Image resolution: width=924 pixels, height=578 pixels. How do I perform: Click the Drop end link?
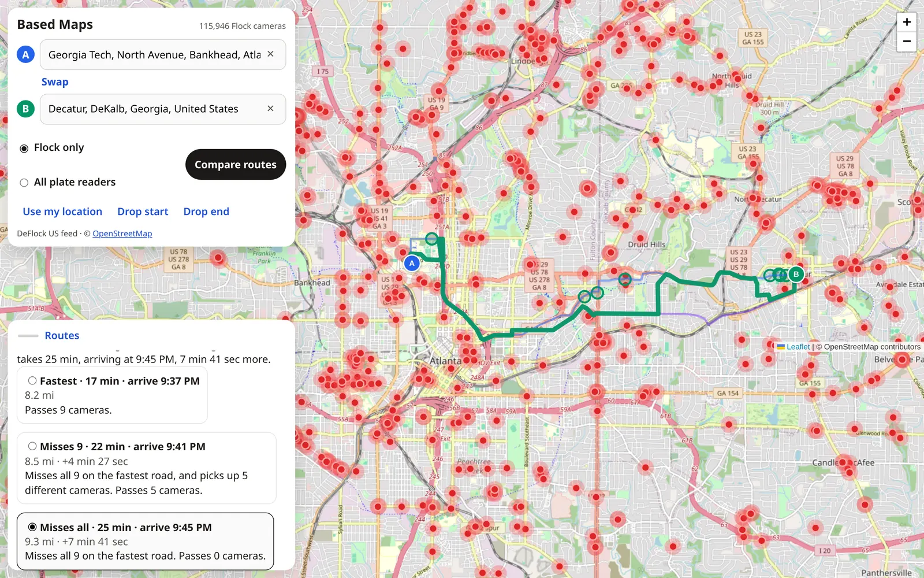pos(206,212)
